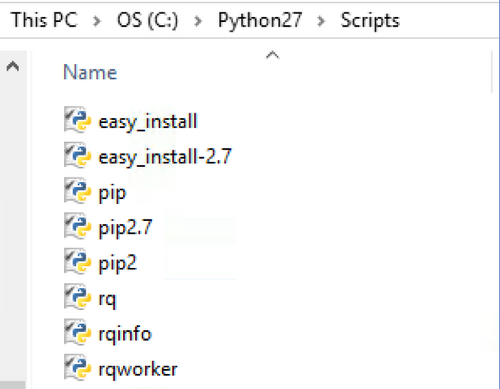
Task: Click the sort direction arrow above Name
Action: [272, 55]
